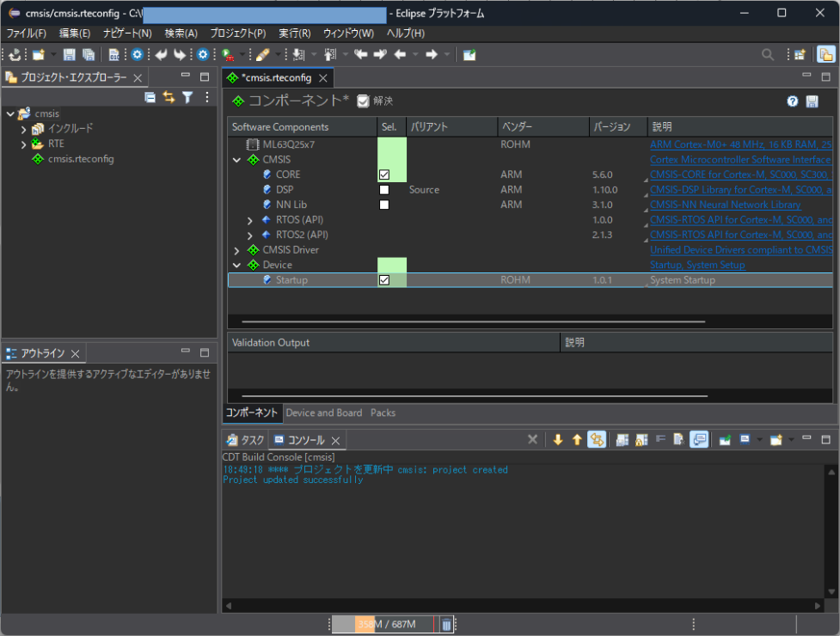Select the タスク tab
Image resolution: width=840 pixels, height=636 pixels.
pos(246,440)
